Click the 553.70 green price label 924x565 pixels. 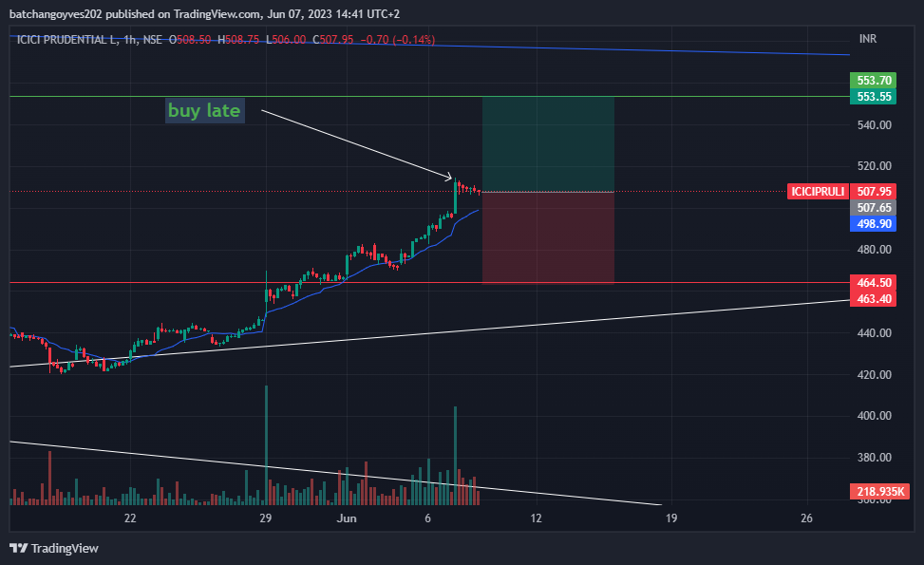tap(873, 80)
